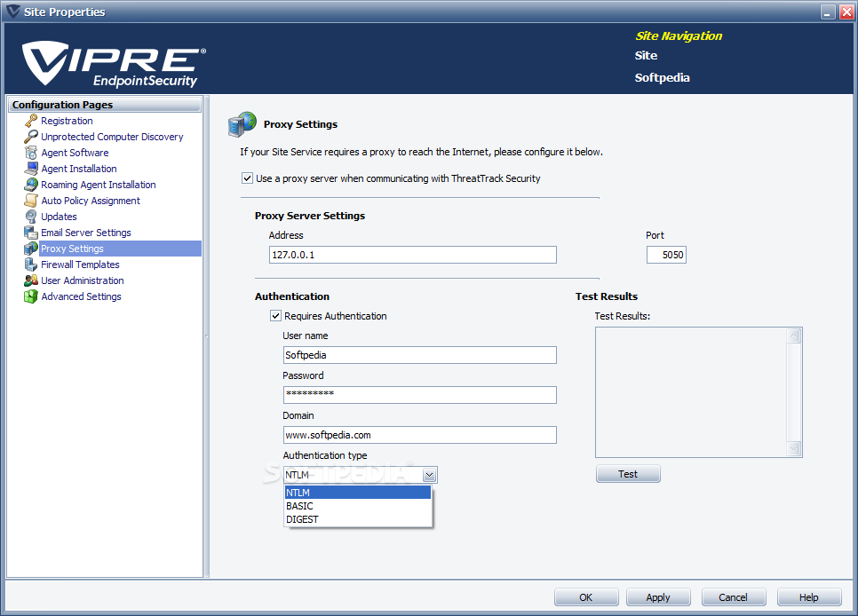Click the Agent Software icon
The height and width of the screenshot is (616, 858).
click(x=31, y=153)
